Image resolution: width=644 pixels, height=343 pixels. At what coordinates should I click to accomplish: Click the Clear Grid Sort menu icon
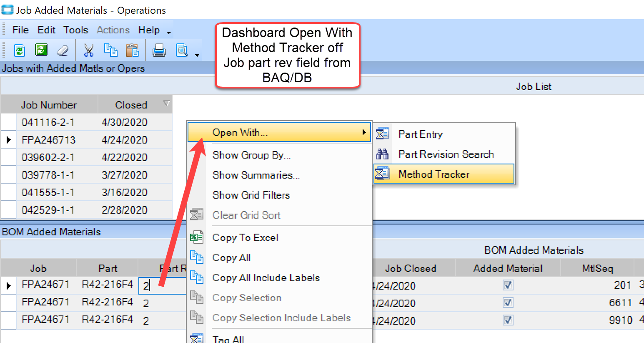[x=196, y=215]
